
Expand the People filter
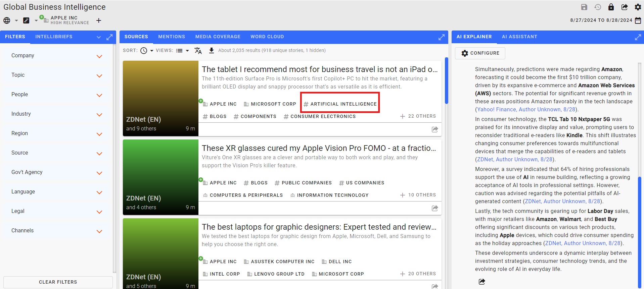pos(99,95)
